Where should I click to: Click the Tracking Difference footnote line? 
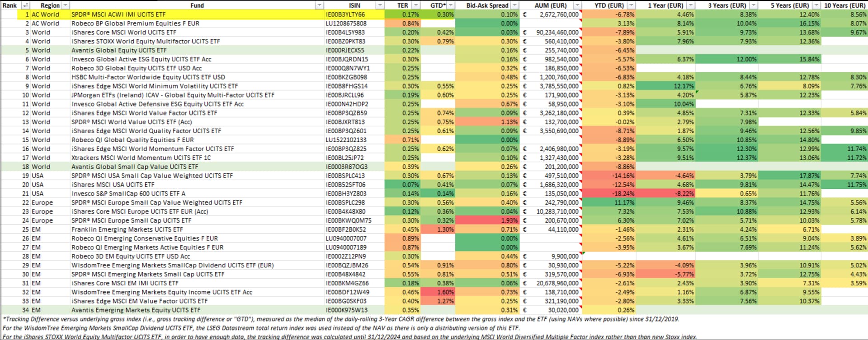341,319
